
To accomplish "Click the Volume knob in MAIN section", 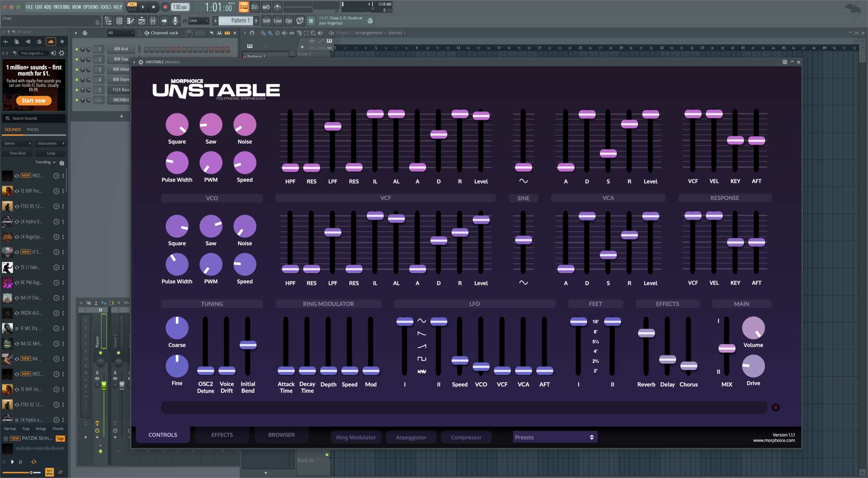I will pos(753,328).
